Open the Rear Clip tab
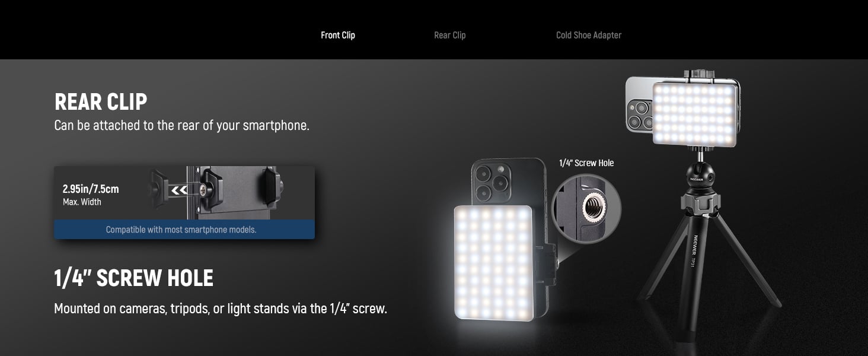Image resolution: width=868 pixels, height=356 pixels. click(450, 35)
